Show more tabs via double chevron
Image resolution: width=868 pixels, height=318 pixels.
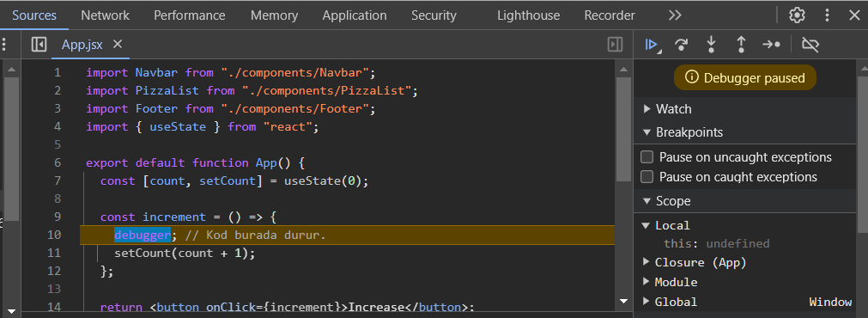tap(675, 15)
